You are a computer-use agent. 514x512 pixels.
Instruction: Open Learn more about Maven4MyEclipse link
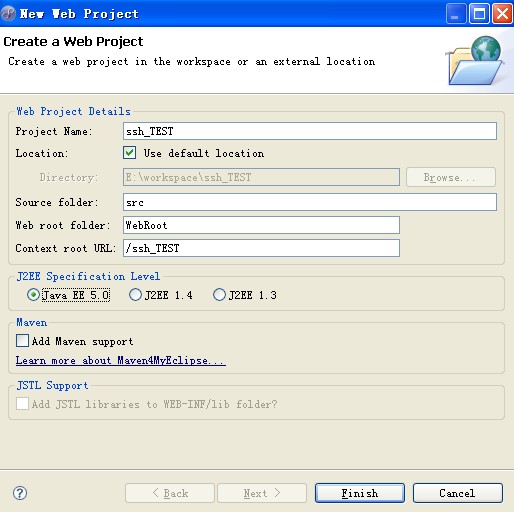click(x=121, y=361)
